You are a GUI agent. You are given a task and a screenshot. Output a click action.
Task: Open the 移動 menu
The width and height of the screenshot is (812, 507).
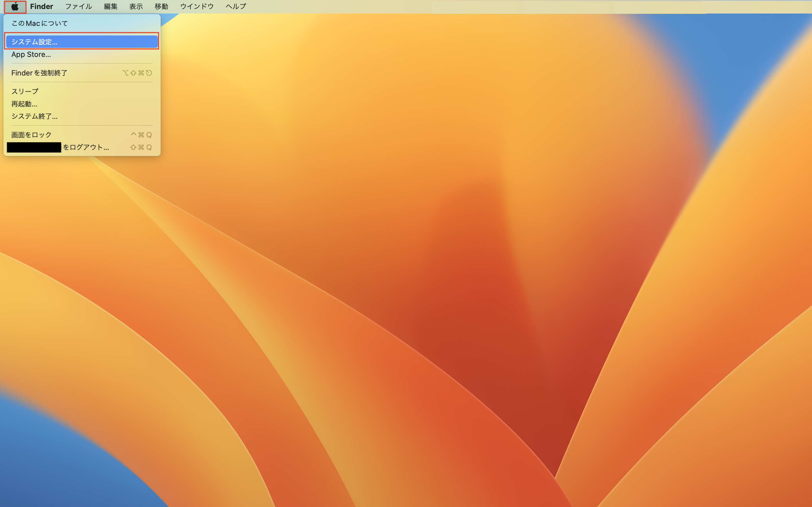pos(161,7)
